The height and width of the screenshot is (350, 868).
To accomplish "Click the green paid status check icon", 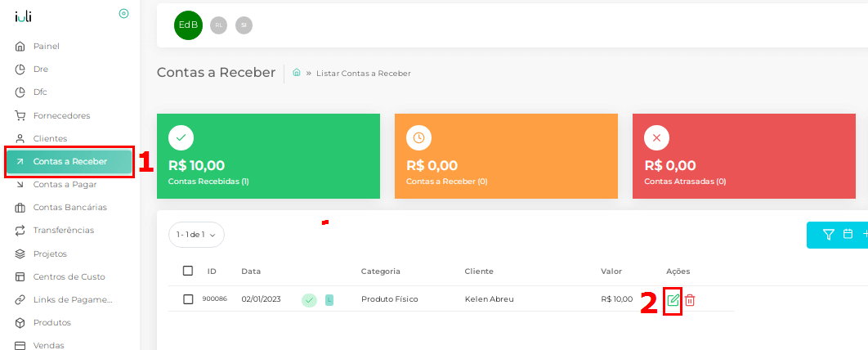I will coord(309,300).
